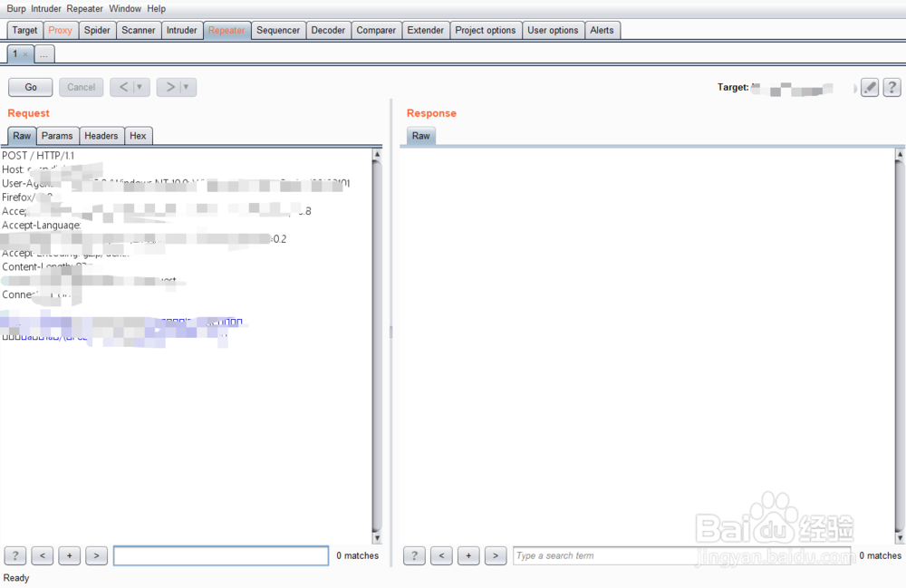
Task: Go to next match in response search
Action: tap(496, 555)
